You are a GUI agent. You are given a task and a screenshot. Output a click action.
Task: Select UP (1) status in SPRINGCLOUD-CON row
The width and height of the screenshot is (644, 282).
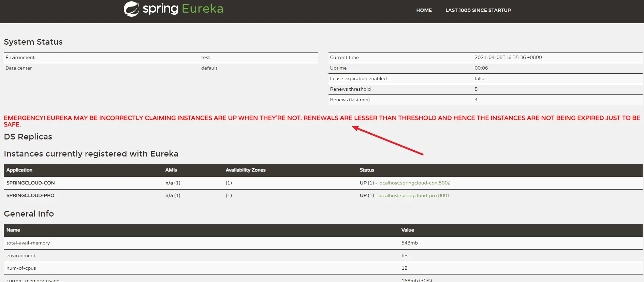[367, 183]
